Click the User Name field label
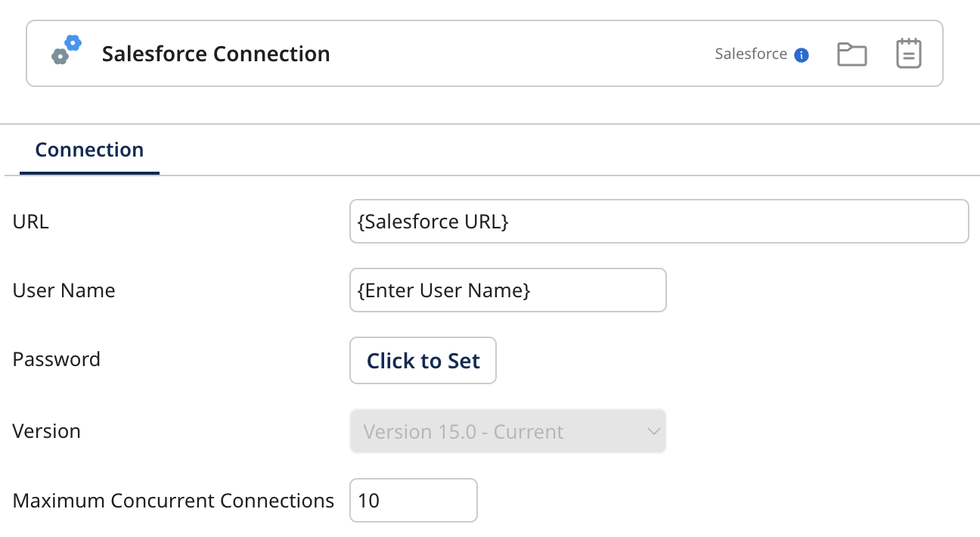Viewport: 980px width, 537px height. pos(64,290)
